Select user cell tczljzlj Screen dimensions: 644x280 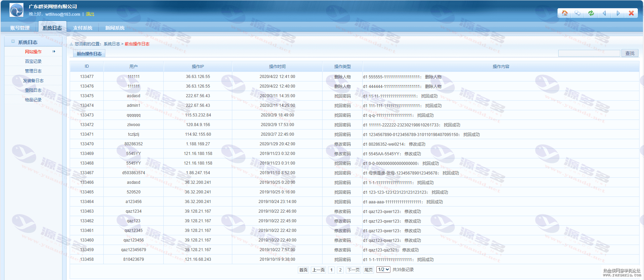133,134
